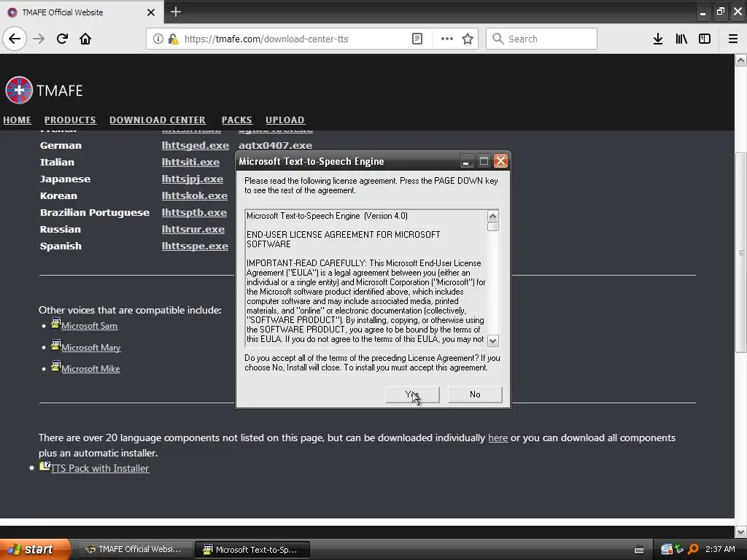Click the connection padlock warning icon
This screenshot has height=560, width=747.
(174, 39)
